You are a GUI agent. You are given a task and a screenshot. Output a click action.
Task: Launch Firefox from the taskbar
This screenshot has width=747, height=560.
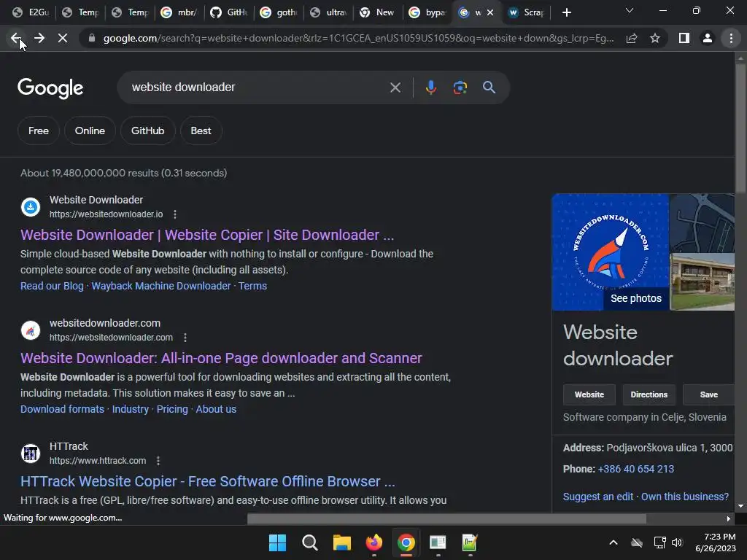pyautogui.click(x=374, y=542)
